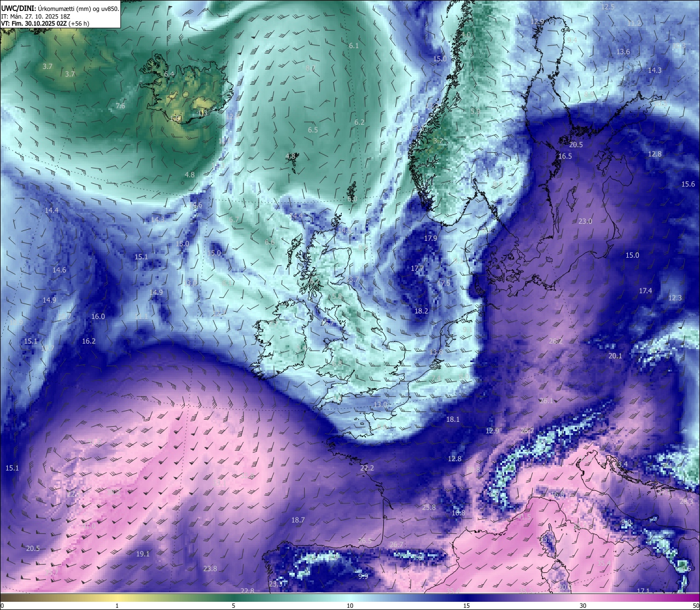Click the 15 tick on the color scale
The image size is (700, 610).
tap(466, 606)
